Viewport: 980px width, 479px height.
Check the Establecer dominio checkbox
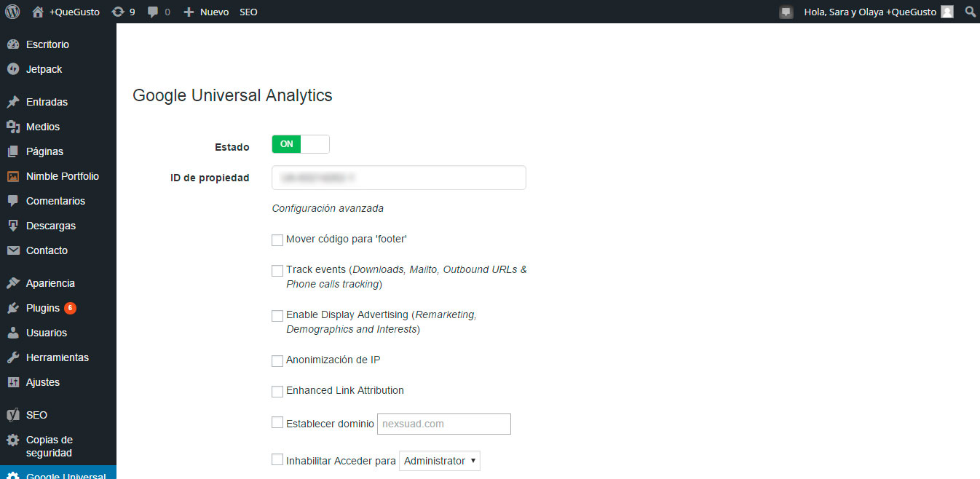[x=277, y=422]
